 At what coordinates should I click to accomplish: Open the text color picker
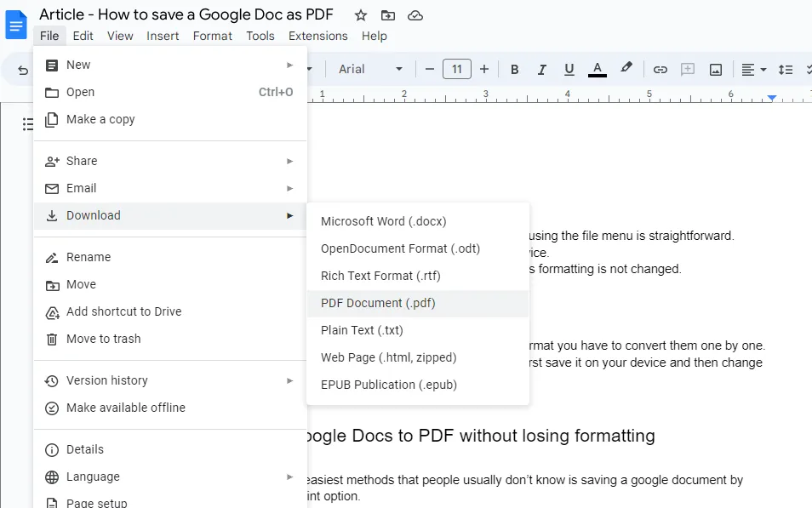(x=598, y=69)
